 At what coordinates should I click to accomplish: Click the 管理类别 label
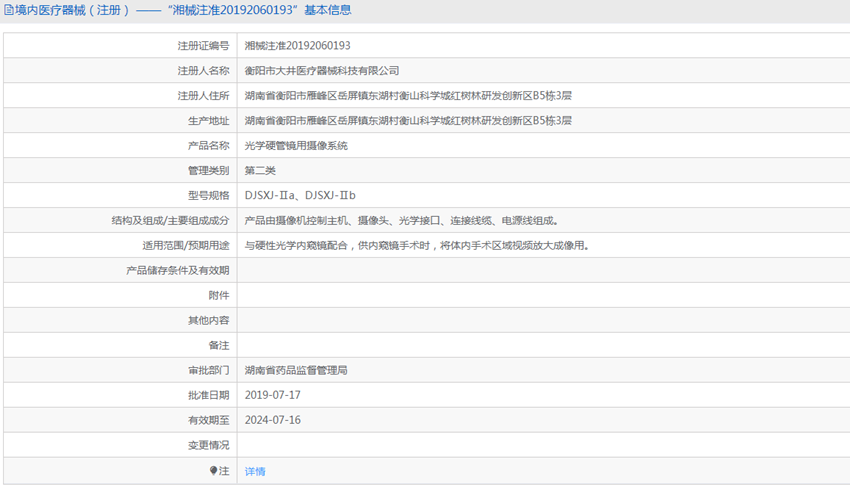208,170
